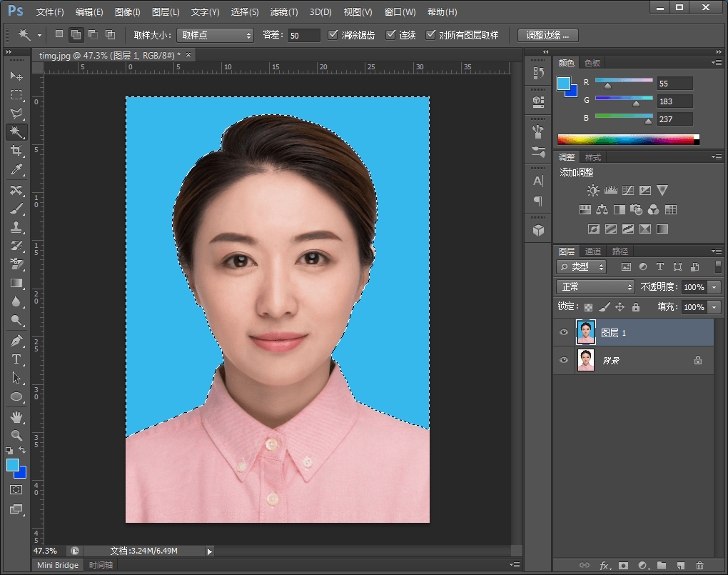Switch to the 样式 tab
728x575 pixels.
(593, 157)
